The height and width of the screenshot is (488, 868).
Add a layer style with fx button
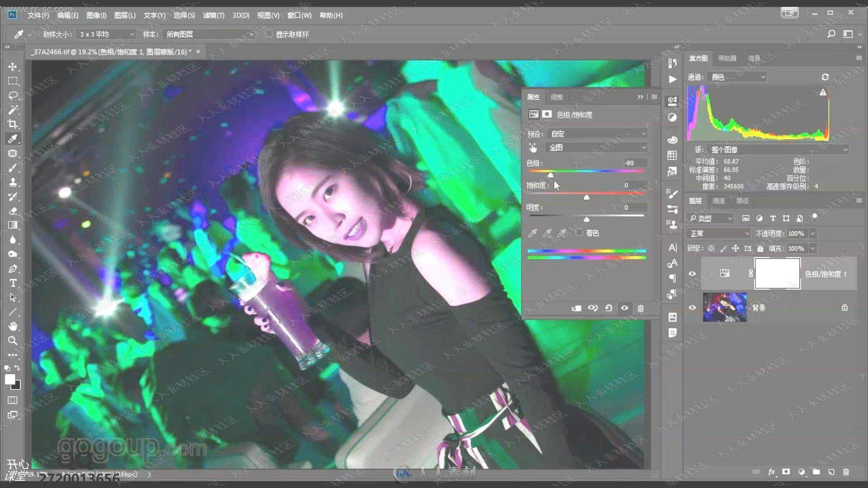coord(772,472)
